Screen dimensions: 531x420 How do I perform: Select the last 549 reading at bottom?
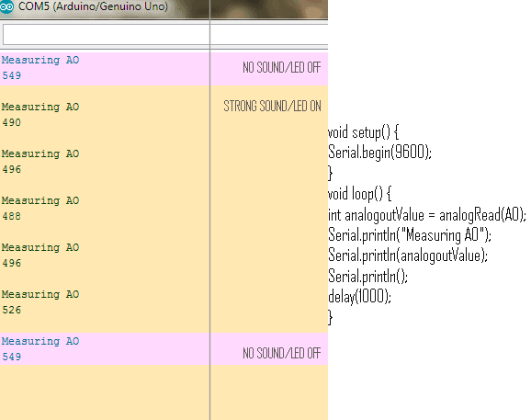[12, 357]
